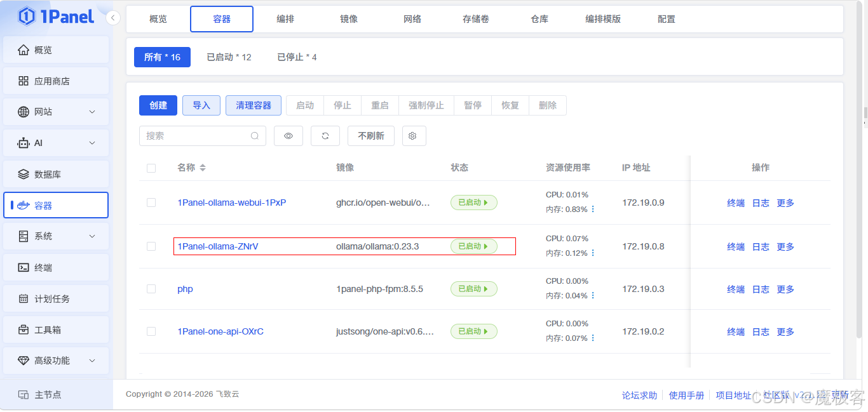Click the 已启动 status badge for php
The height and width of the screenshot is (412, 868).
click(474, 289)
